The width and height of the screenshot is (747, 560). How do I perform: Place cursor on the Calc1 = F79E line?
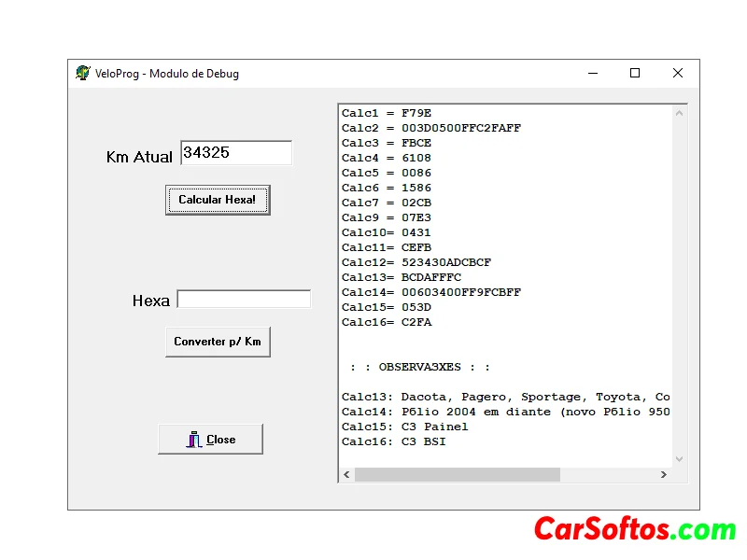387,113
